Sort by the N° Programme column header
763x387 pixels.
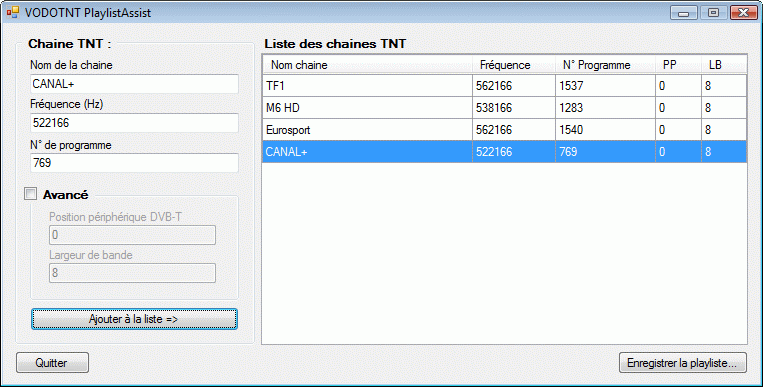point(605,65)
